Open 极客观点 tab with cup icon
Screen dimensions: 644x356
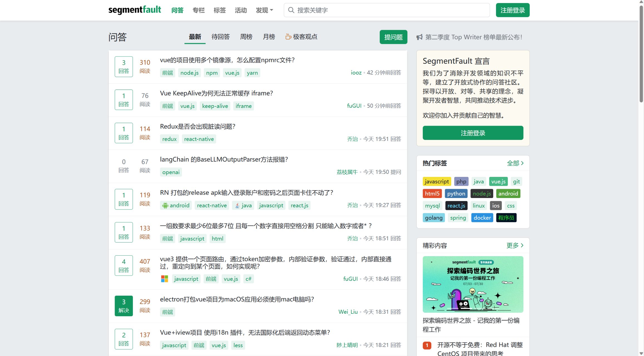point(301,37)
